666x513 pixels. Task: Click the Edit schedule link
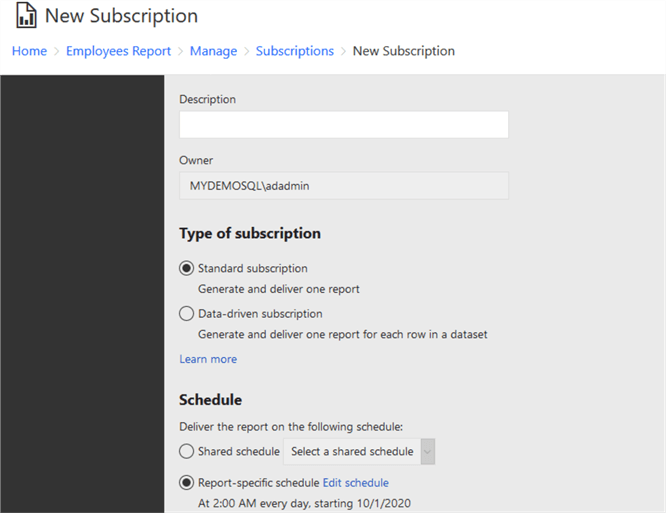click(x=355, y=483)
